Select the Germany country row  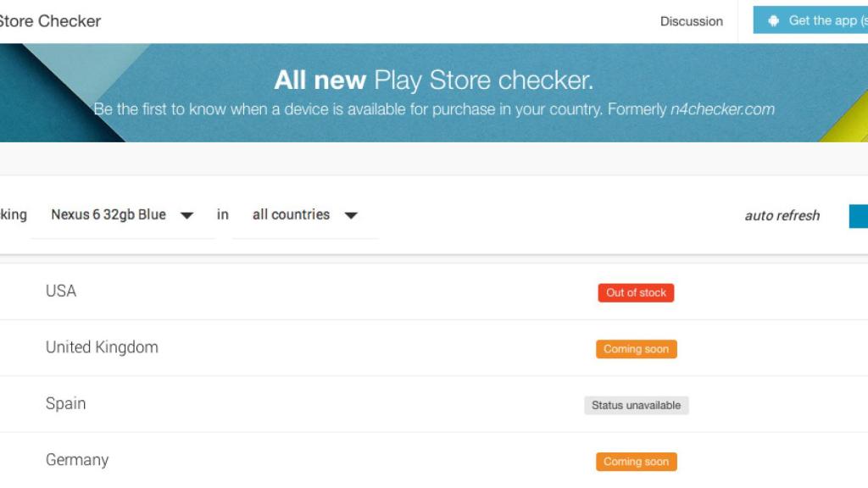tap(77, 460)
